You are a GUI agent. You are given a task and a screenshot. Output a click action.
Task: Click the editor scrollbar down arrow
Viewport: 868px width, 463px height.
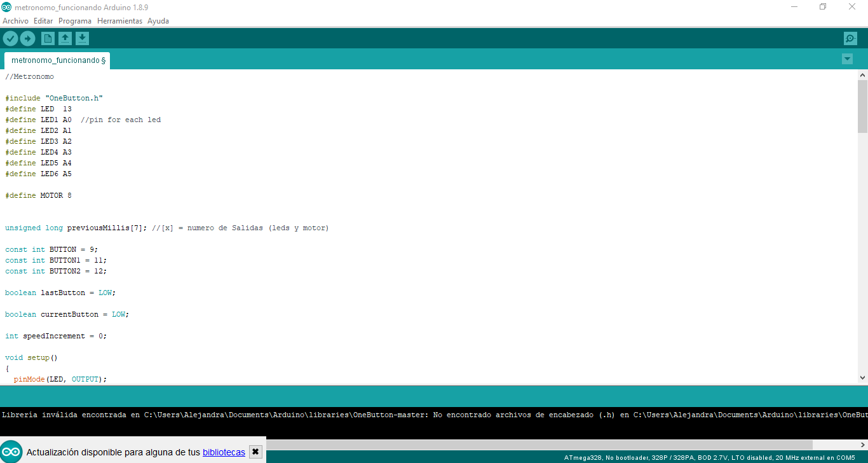point(862,377)
